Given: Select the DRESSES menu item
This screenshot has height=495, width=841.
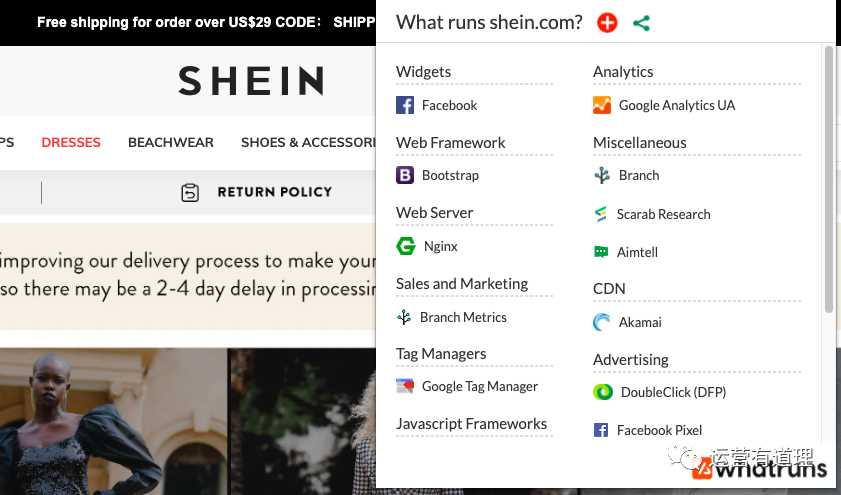Looking at the screenshot, I should 71,142.
